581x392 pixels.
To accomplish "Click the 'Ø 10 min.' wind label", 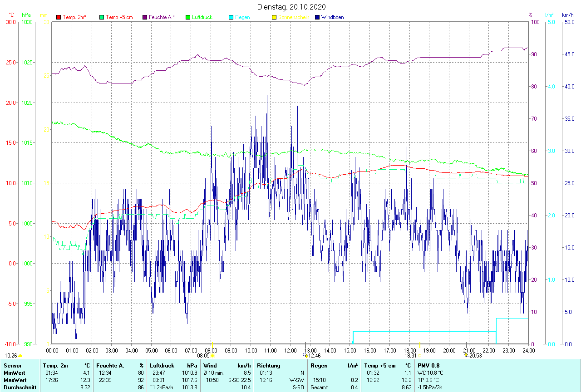I will coord(214,373).
